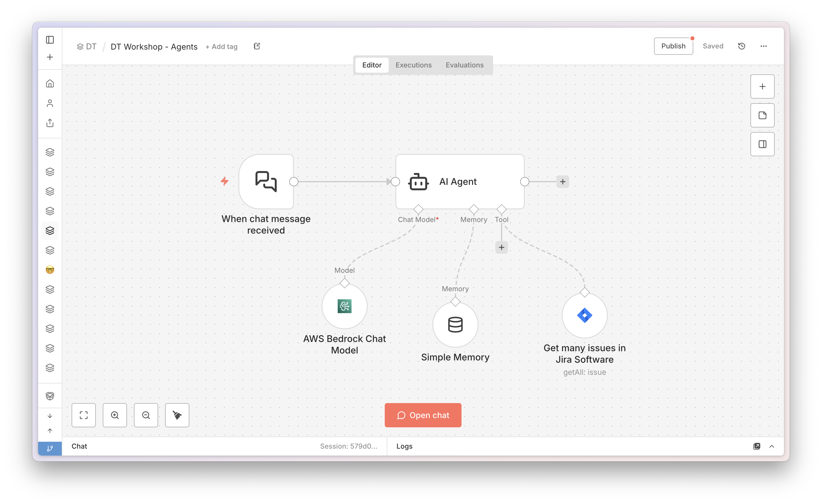Click the tidy up workflow broom icon
822x504 pixels.
[x=177, y=415]
